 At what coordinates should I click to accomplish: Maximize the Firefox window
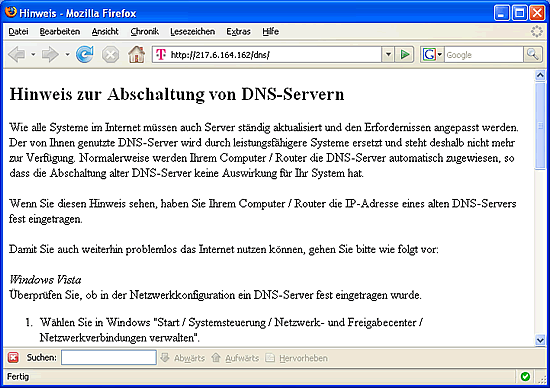click(519, 13)
